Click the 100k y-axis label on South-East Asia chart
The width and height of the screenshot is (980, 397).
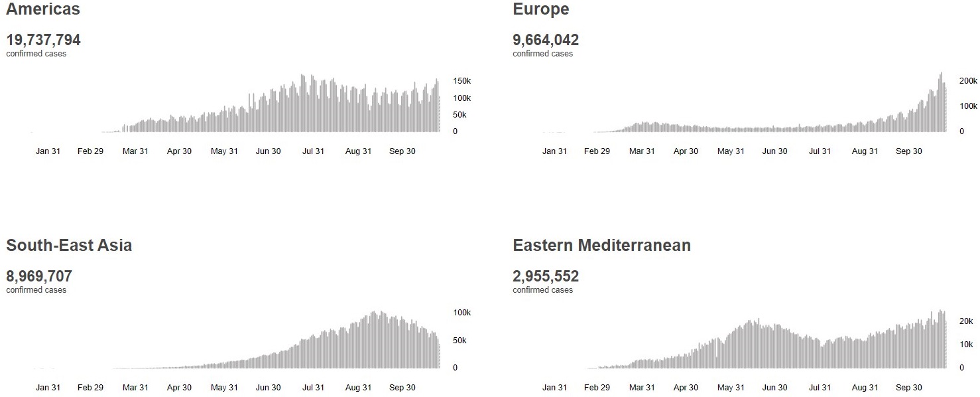(x=461, y=313)
